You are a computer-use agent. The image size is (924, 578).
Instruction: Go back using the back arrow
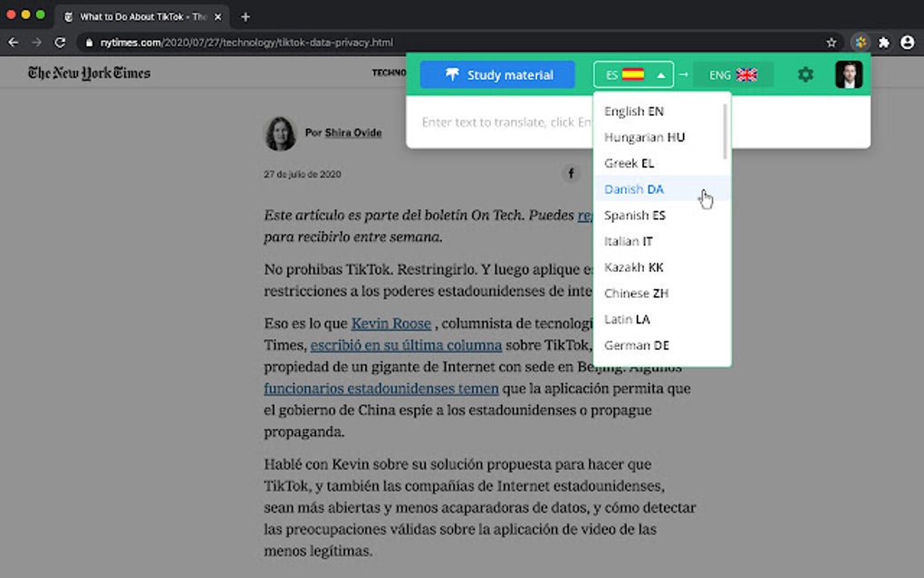(13, 42)
